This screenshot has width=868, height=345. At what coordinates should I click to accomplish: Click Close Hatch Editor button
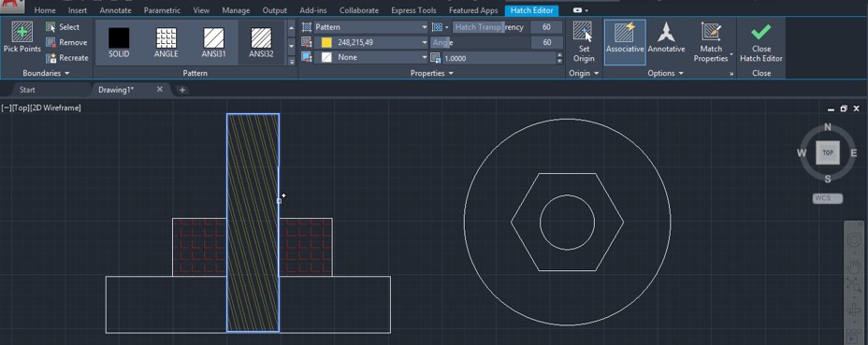tap(761, 43)
